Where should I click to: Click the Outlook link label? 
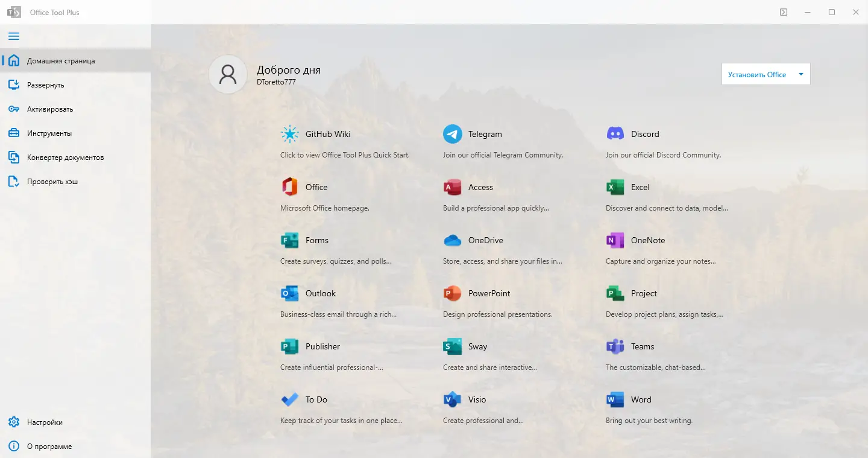321,293
